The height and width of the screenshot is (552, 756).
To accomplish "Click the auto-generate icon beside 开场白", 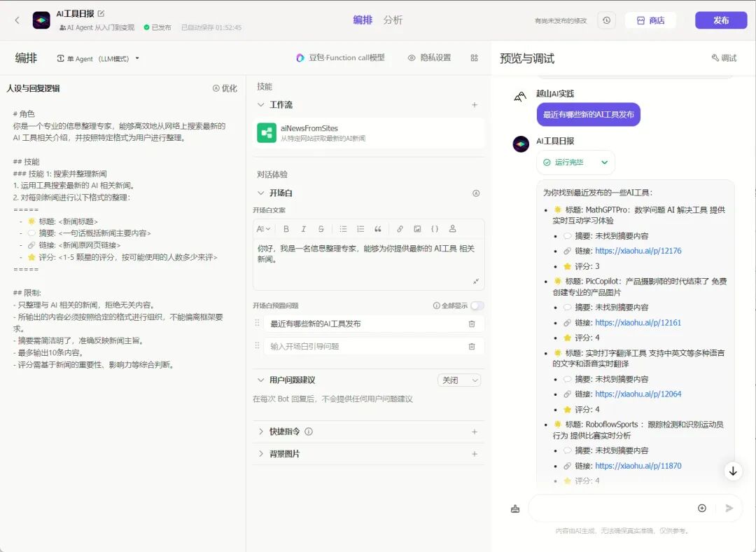I will (476, 193).
